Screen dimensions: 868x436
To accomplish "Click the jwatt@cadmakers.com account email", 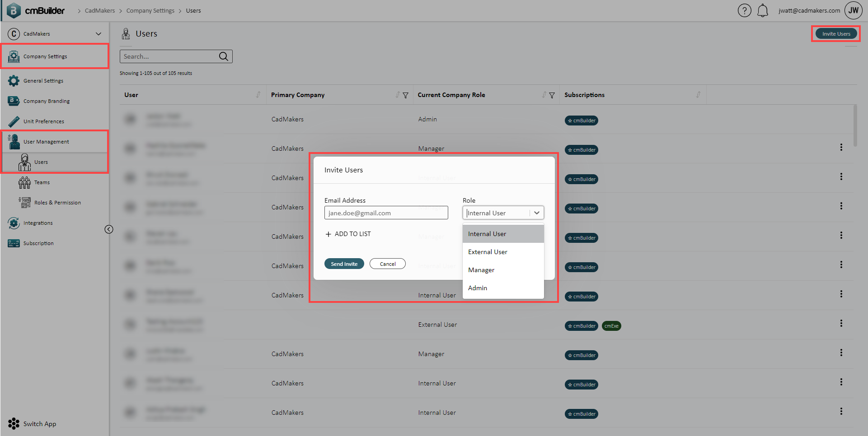I will pos(809,10).
